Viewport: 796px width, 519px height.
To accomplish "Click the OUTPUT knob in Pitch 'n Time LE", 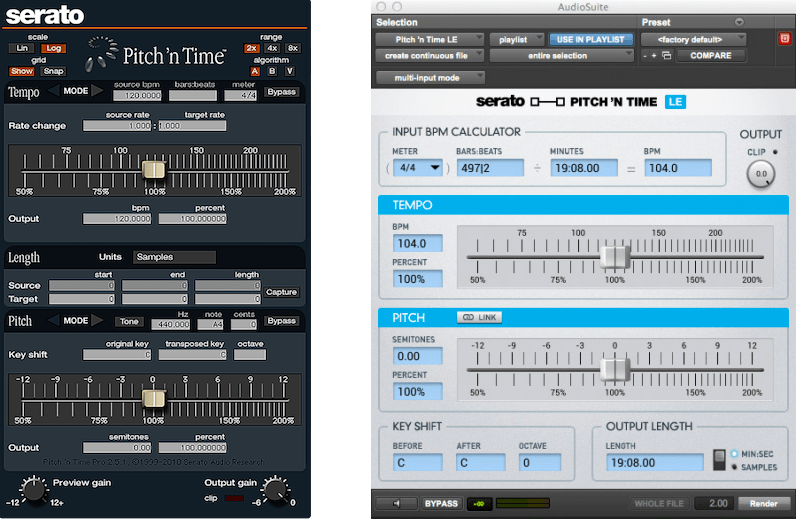I will [760, 174].
